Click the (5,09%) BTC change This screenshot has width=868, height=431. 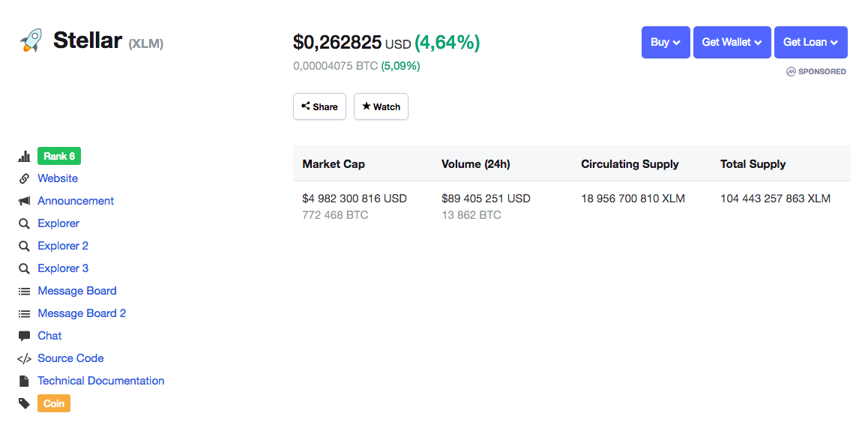click(x=400, y=67)
